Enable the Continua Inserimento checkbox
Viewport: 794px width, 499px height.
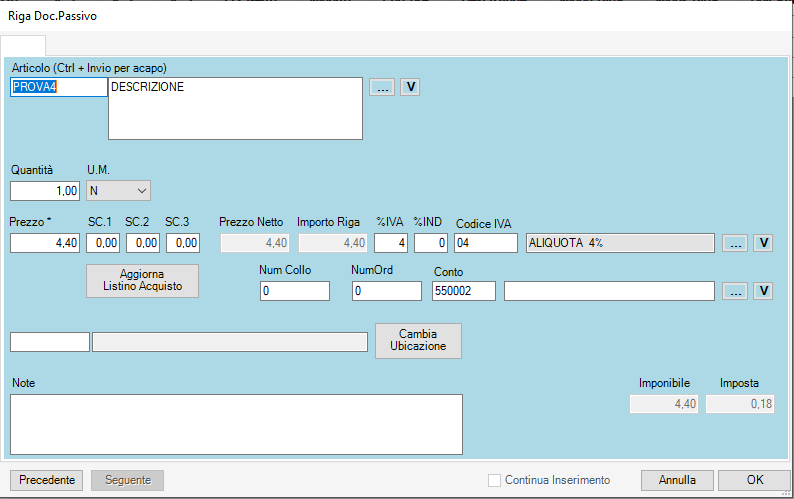tap(494, 480)
